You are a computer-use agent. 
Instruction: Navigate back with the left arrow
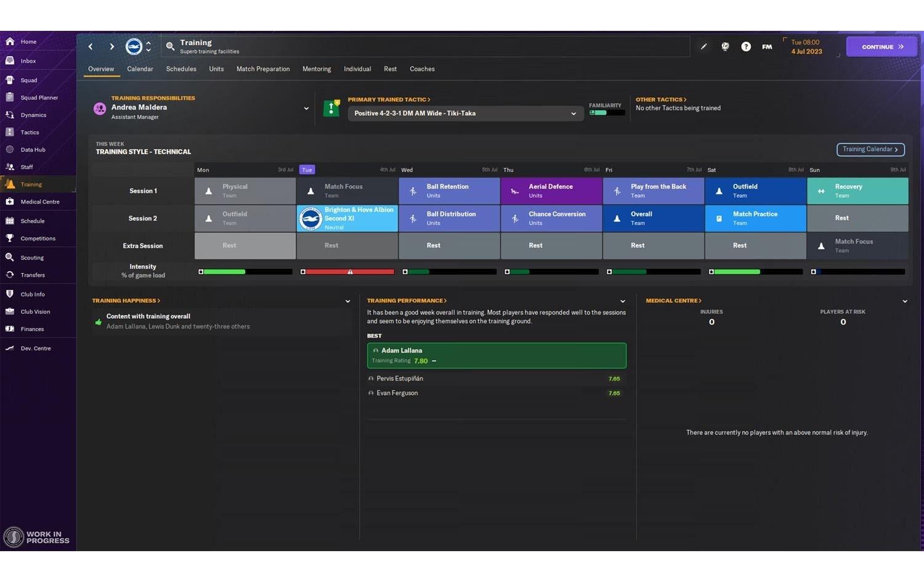91,47
